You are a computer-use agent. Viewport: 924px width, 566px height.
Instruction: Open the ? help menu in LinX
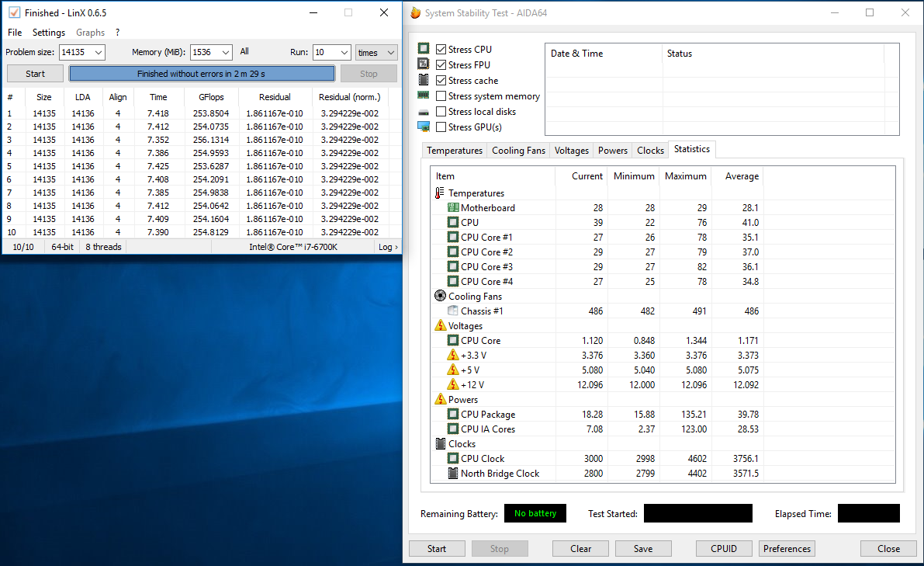coord(117,33)
